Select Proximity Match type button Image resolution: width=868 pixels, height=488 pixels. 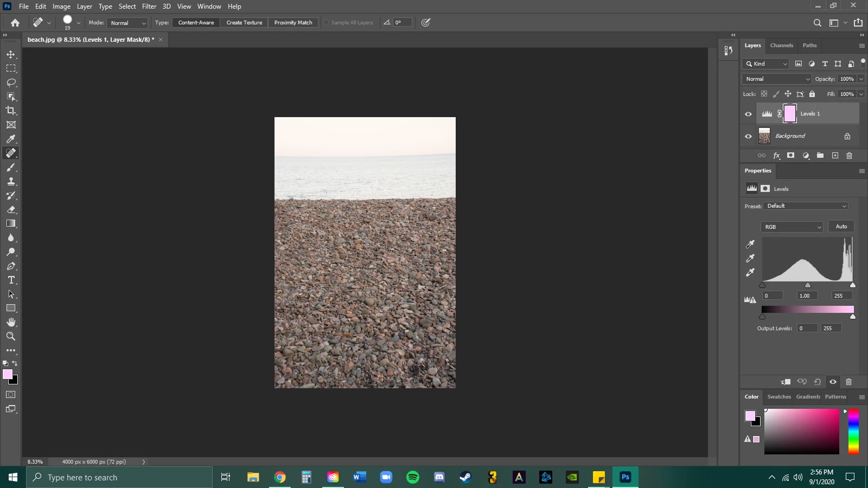pos(293,23)
